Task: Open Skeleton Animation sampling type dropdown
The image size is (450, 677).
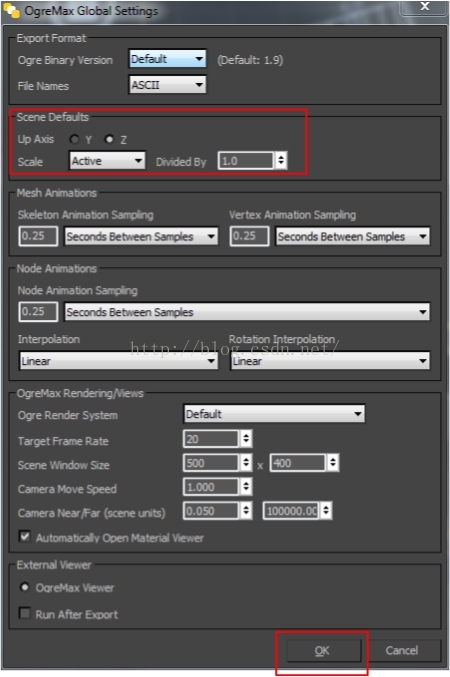Action: coord(140,237)
